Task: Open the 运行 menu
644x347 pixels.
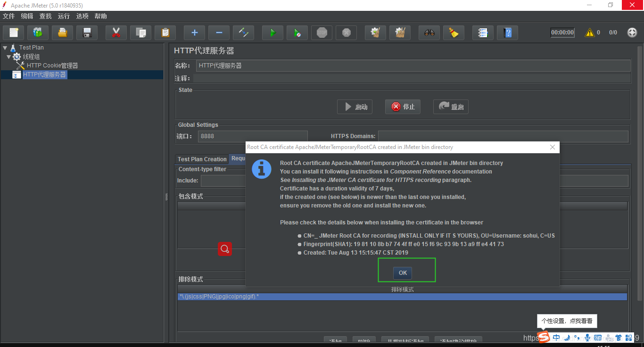Action: click(x=64, y=16)
